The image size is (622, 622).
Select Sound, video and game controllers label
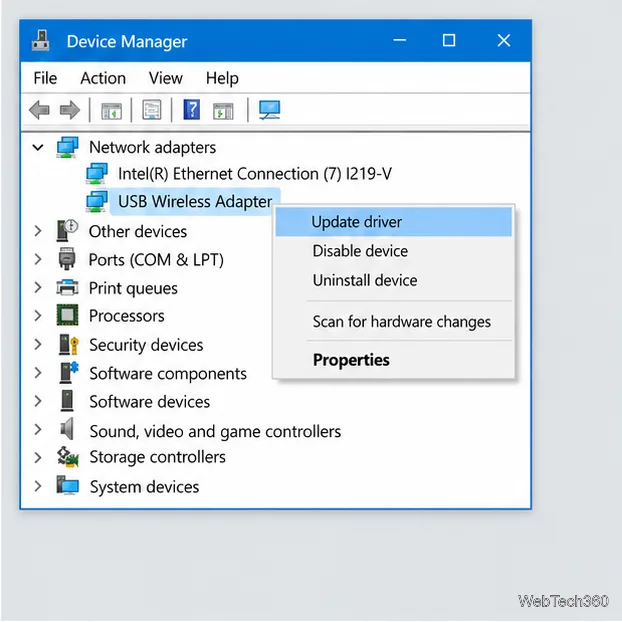click(215, 431)
